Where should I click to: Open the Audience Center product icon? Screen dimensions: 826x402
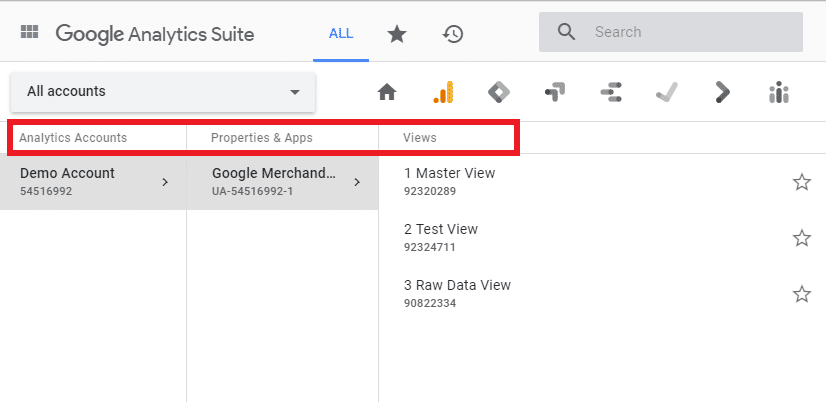pos(779,92)
